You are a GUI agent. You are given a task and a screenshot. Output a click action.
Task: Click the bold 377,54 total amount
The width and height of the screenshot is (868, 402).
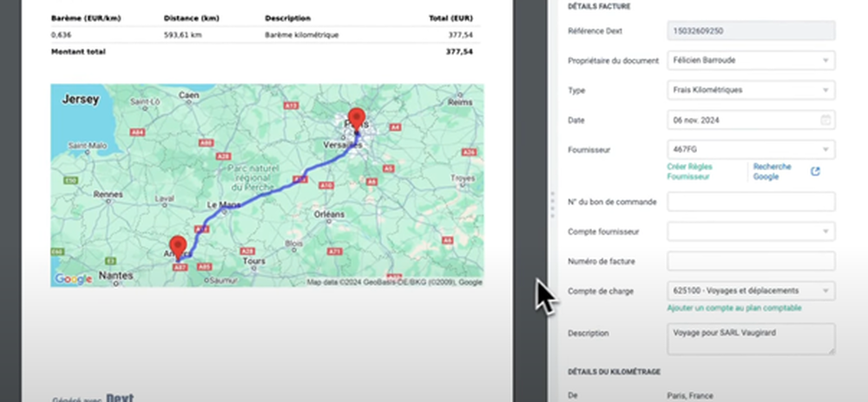(459, 51)
